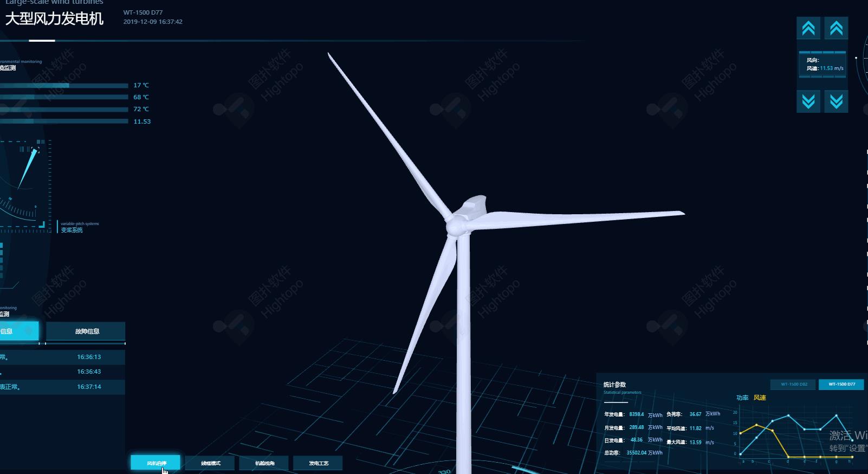The width and height of the screenshot is (868, 474).
Task: Toggle 线框模式 wireframe mode
Action: (x=211, y=463)
